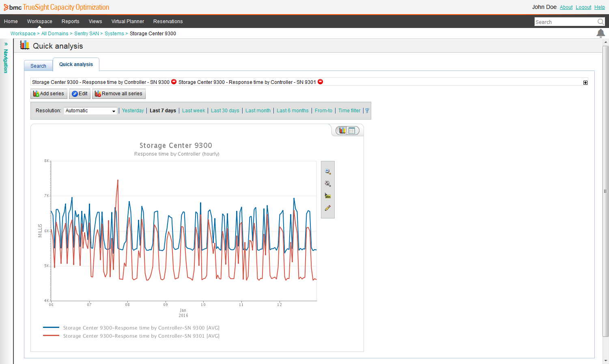Open the Help link
609x364 pixels.
(x=600, y=7)
